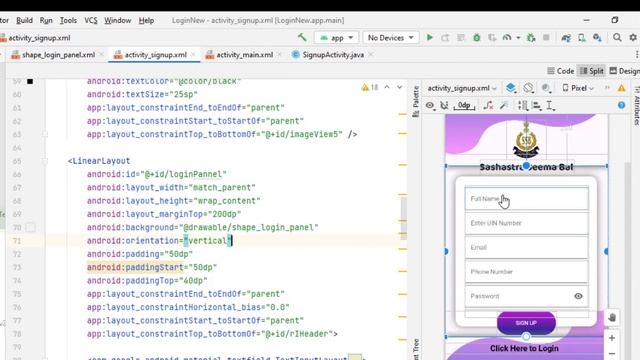Image resolution: width=640 pixels, height=360 pixels.
Task: Click the Align icon in design toolbar
Action: tap(537, 106)
